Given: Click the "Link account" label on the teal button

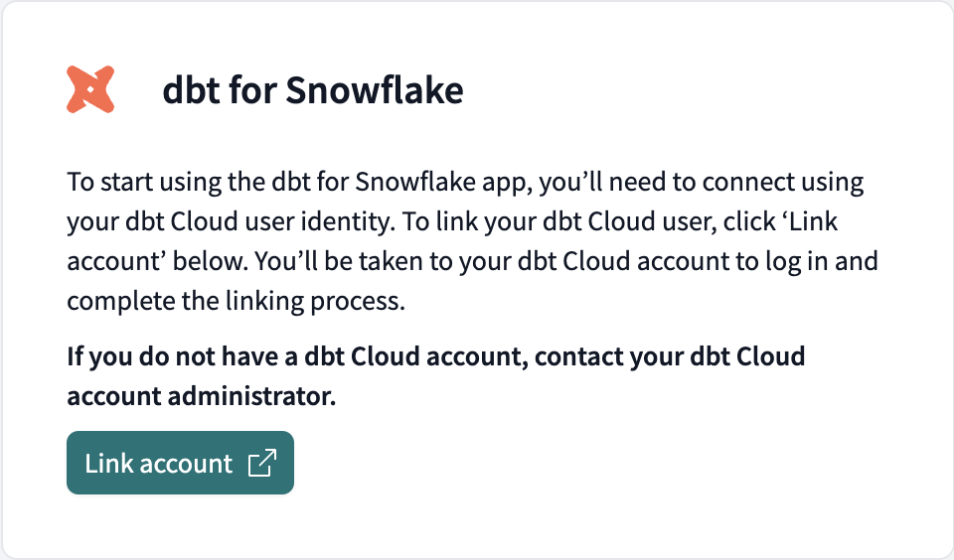Looking at the screenshot, I should point(158,464).
